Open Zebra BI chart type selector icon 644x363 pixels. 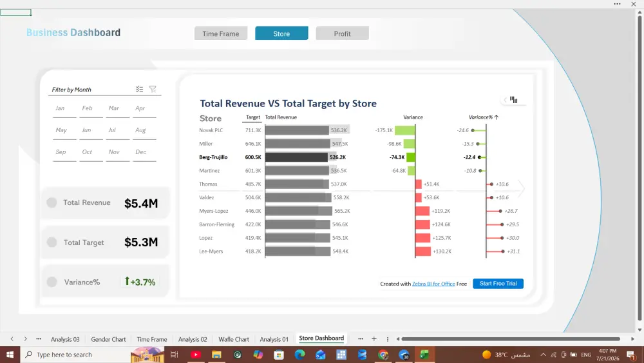[514, 99]
